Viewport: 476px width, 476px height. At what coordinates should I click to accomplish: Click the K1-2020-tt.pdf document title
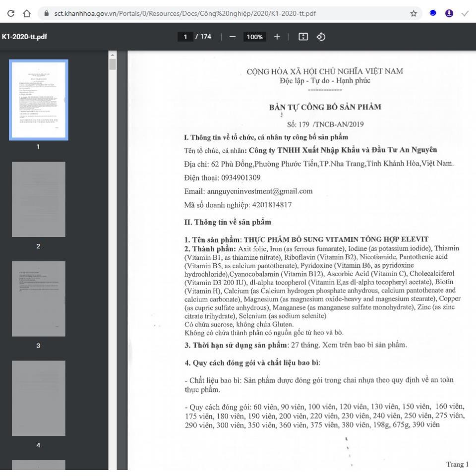coord(24,37)
